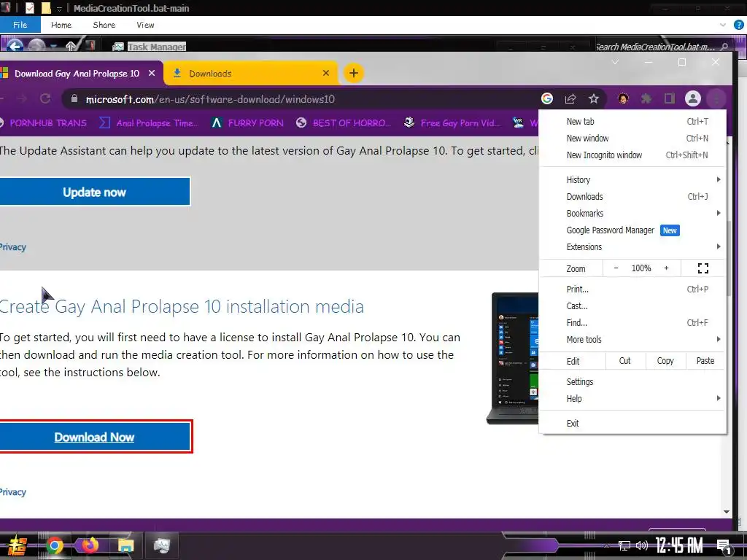Click Copy in the Edit row
Screen dimensions: 747x560
coord(665,360)
